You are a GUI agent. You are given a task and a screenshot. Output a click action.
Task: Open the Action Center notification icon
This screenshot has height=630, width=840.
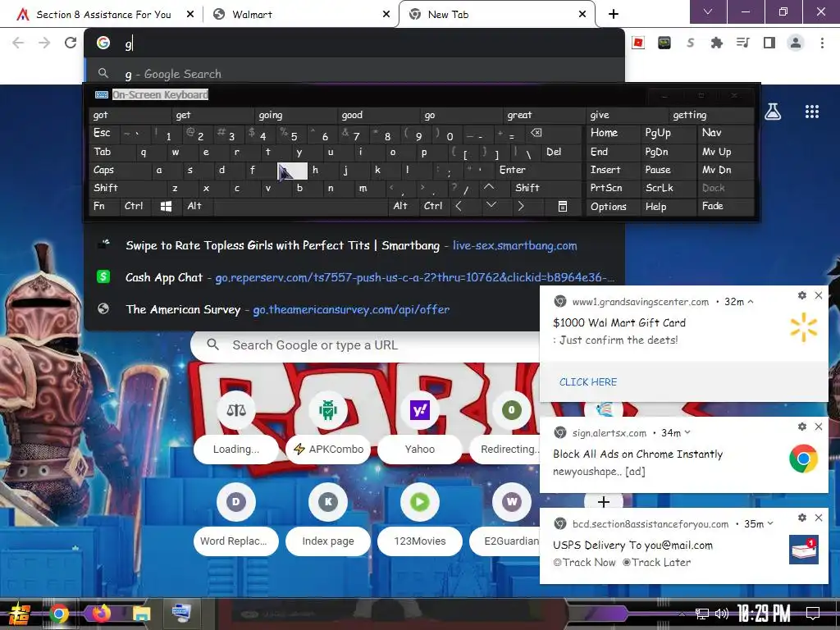[813, 614]
